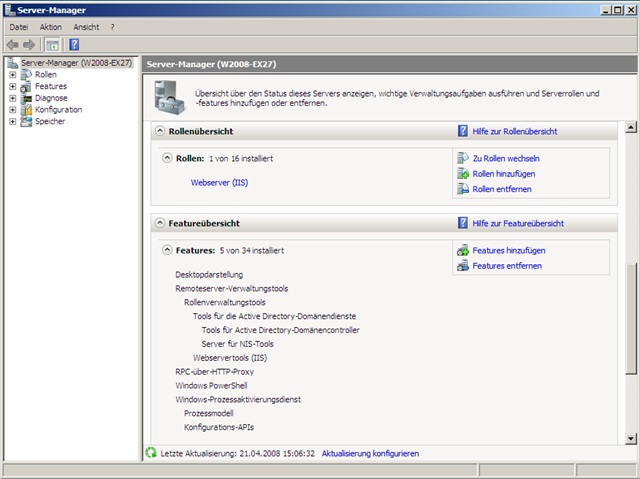
Task: Open the Datei menu
Action: (19, 27)
